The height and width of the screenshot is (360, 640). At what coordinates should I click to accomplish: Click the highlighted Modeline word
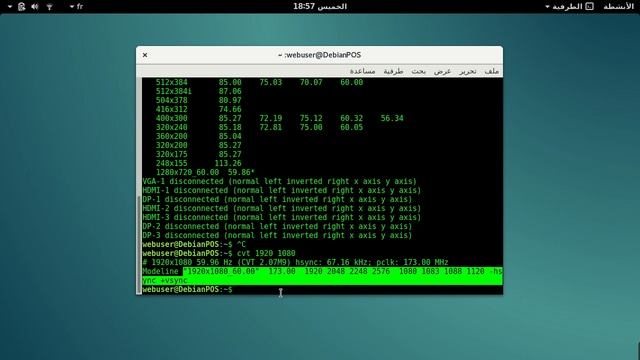[x=160, y=271]
